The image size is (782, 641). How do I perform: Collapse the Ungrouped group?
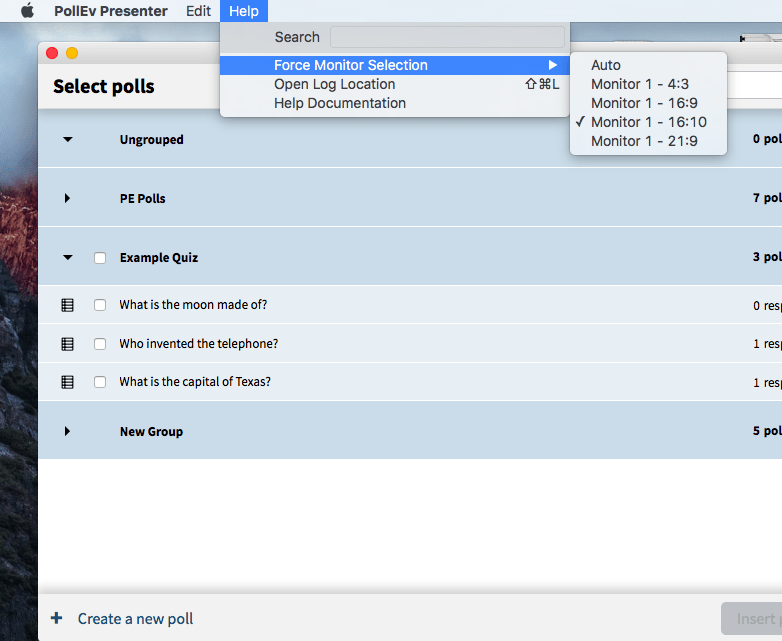pyautogui.click(x=68, y=140)
